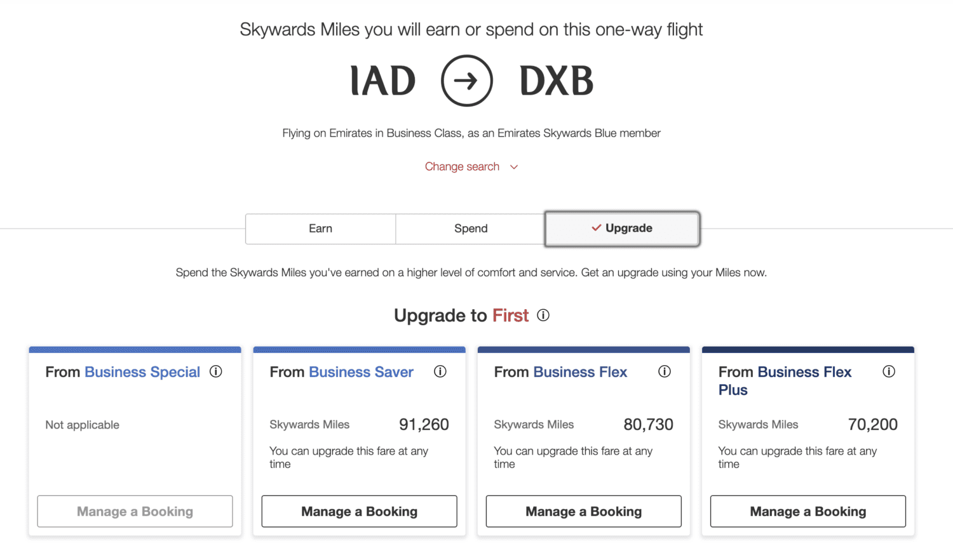The width and height of the screenshot is (953, 560).
Task: Click the Change search link
Action: point(462,166)
